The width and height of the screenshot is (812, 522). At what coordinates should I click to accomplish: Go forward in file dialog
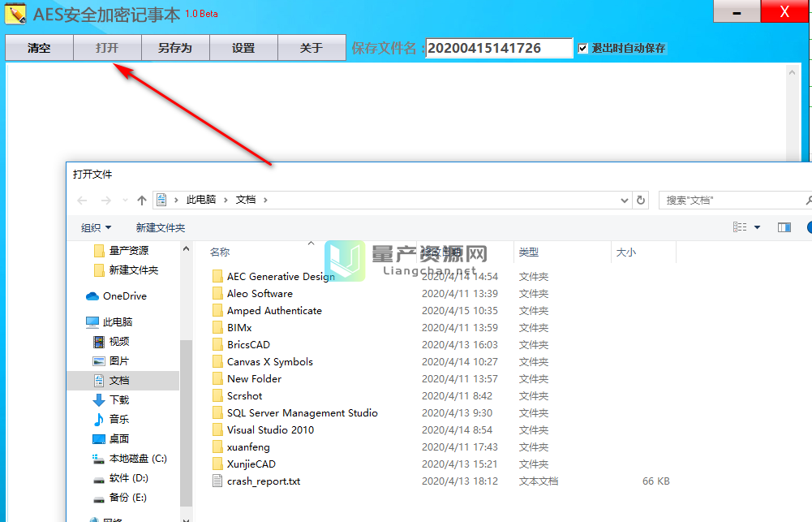pos(105,200)
